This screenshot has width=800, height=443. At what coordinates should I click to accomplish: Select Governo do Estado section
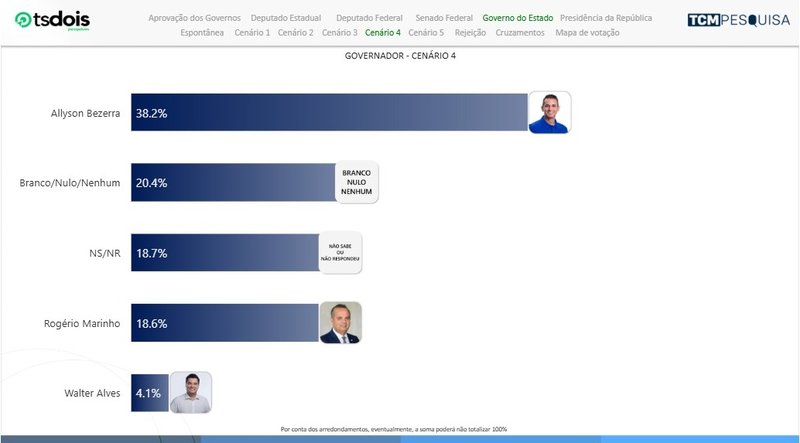pyautogui.click(x=518, y=18)
